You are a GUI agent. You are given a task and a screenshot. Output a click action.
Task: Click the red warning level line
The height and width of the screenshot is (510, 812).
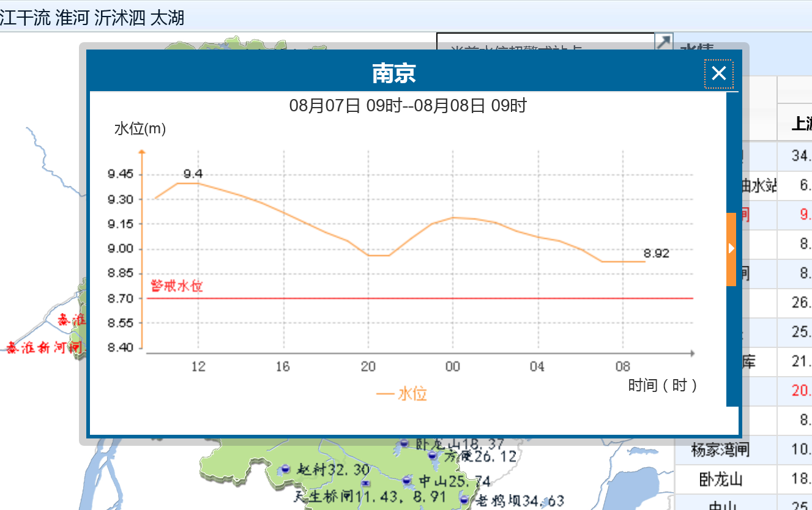420,298
